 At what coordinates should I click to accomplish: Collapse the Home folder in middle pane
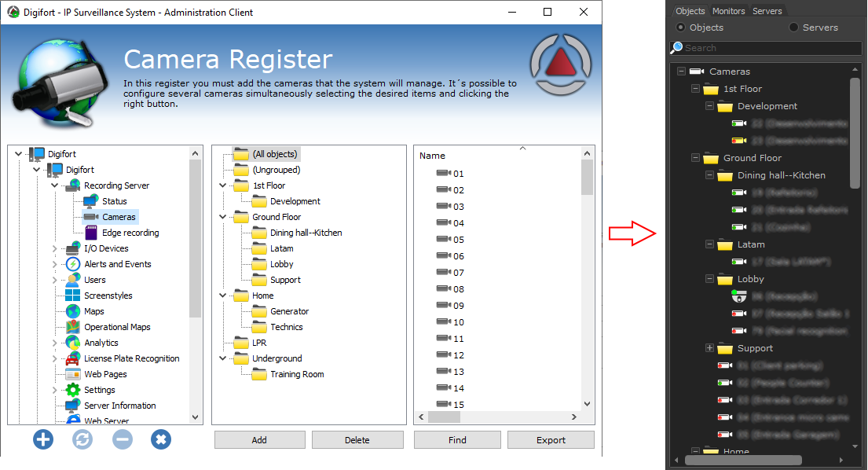click(x=222, y=296)
